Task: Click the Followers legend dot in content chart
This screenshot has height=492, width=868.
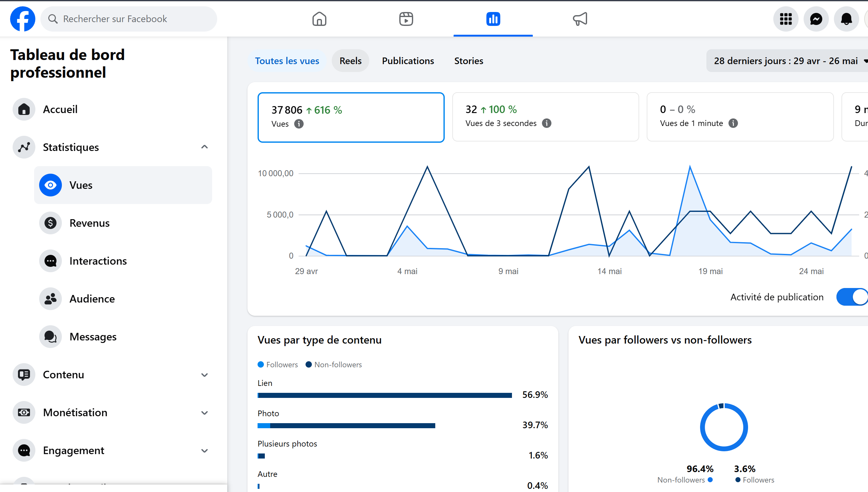Action: pos(260,365)
